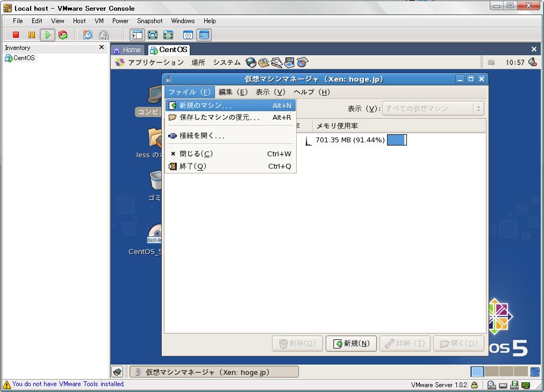Click the padlock icon in the VMware status bar
The height and width of the screenshot is (392, 544).
474,384
